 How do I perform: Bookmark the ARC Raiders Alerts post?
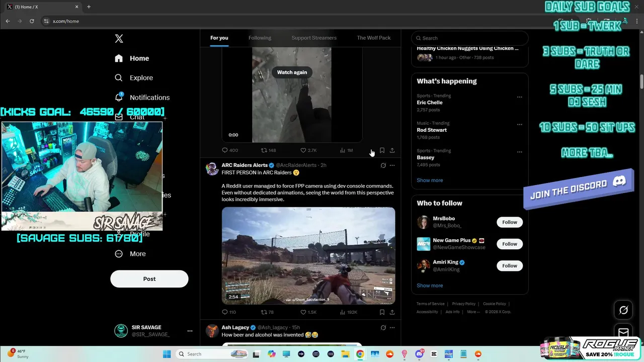tap(382, 312)
